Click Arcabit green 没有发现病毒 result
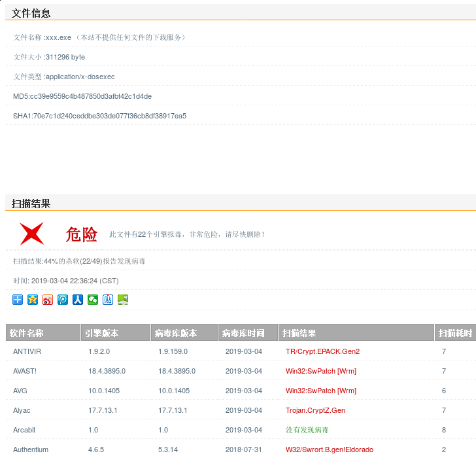Viewport: 476px width, 458px height. (x=307, y=430)
